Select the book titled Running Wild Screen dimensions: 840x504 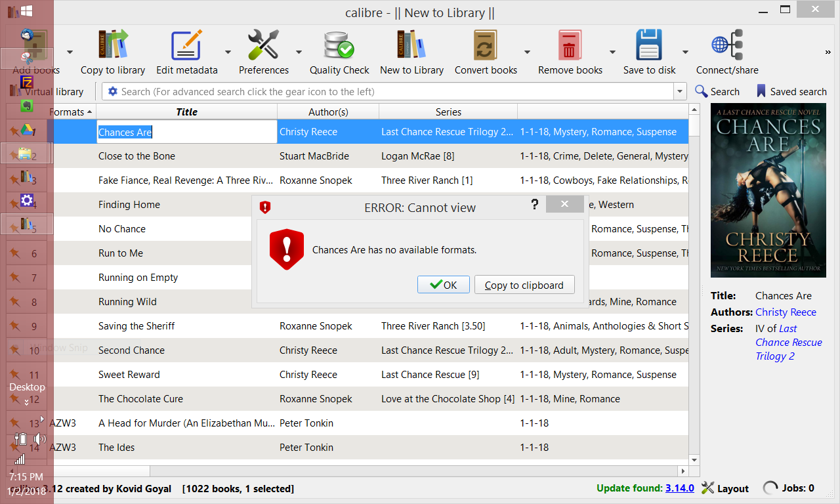[x=127, y=302]
